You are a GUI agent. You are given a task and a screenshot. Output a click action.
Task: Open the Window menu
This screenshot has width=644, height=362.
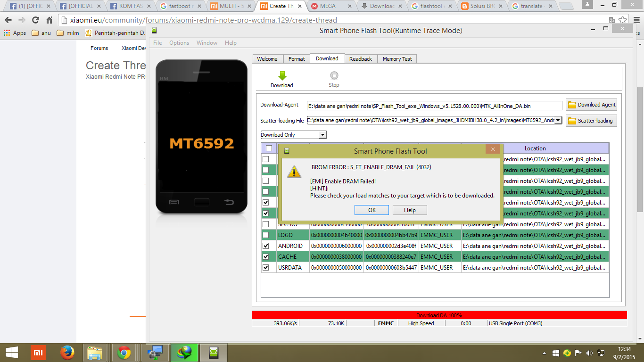[207, 43]
